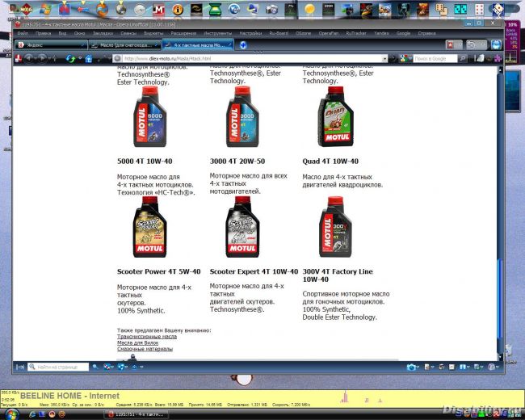Screen dimensions: 525x420
Task: Open the Настройки menu
Action: pyautogui.click(x=250, y=33)
